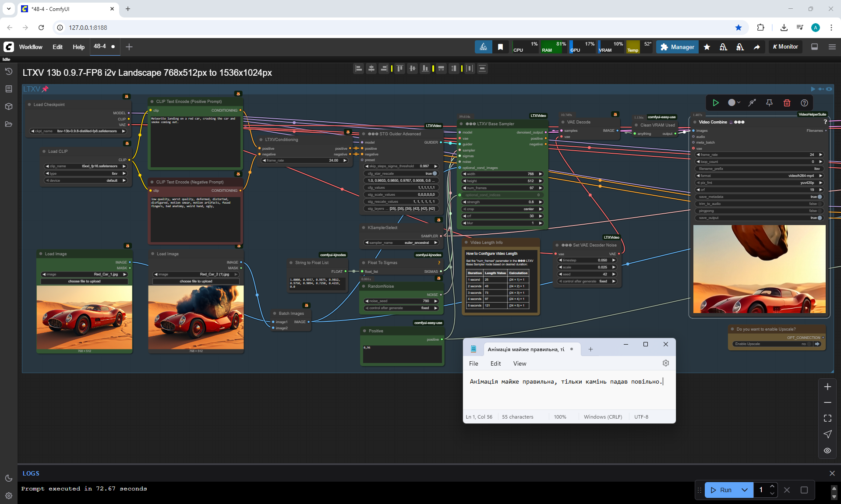This screenshot has height=504, width=841.
Task: Open the Workflow menu
Action: click(x=31, y=47)
